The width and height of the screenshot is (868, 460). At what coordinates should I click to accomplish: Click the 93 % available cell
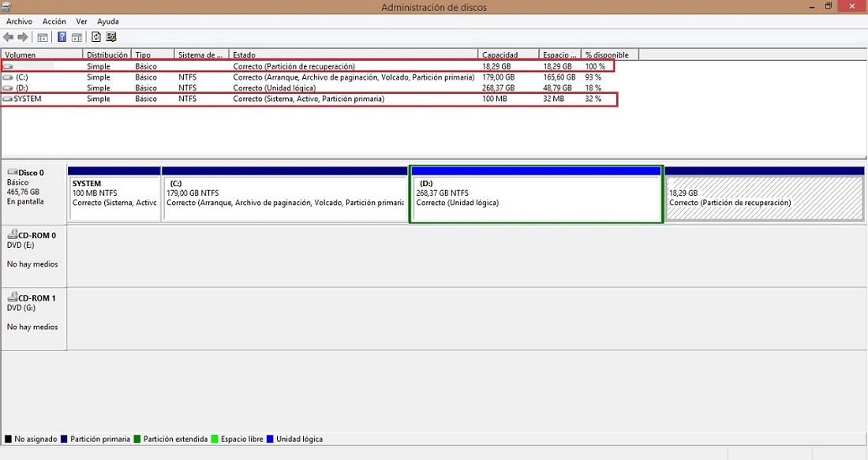593,77
